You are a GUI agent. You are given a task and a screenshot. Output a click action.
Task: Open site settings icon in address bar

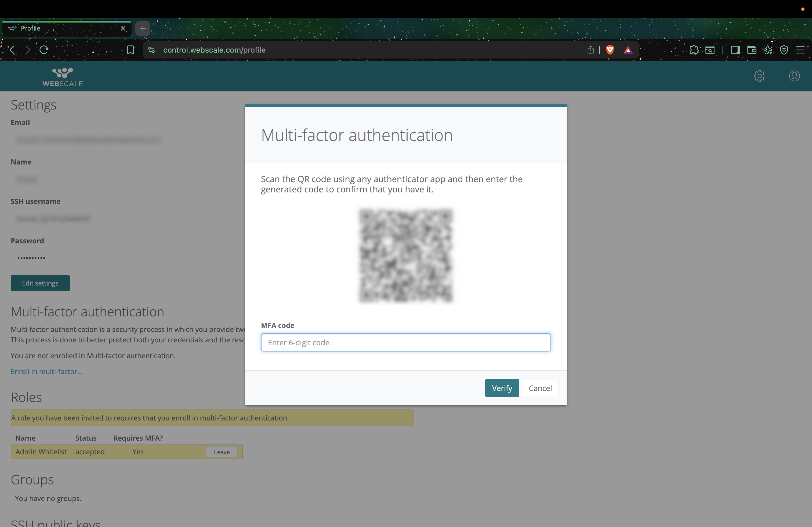(151, 50)
